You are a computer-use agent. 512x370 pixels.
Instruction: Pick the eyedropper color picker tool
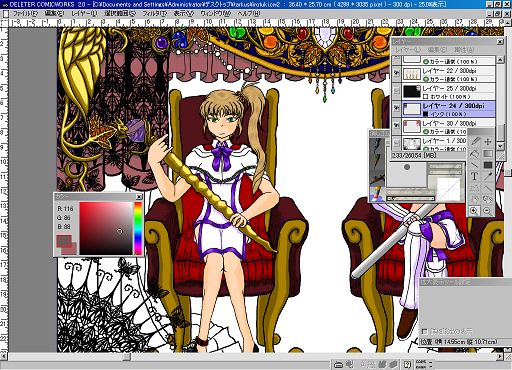tap(488, 176)
